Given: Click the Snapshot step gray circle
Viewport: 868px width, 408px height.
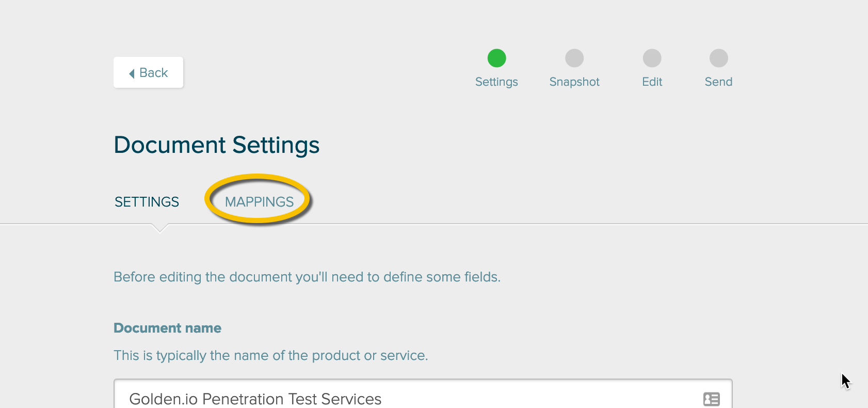Looking at the screenshot, I should (574, 58).
